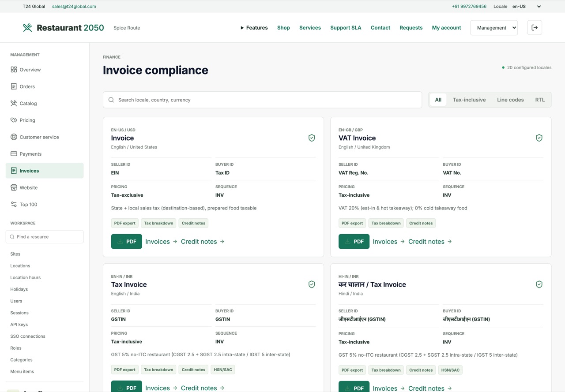Click the Orders sidebar icon
The width and height of the screenshot is (565, 392).
(x=14, y=86)
